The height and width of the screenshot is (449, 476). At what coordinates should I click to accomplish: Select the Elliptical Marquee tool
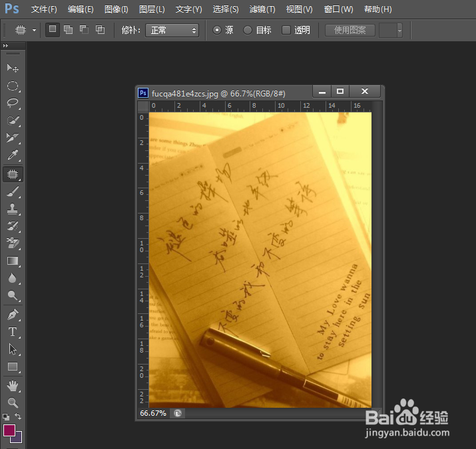click(13, 86)
